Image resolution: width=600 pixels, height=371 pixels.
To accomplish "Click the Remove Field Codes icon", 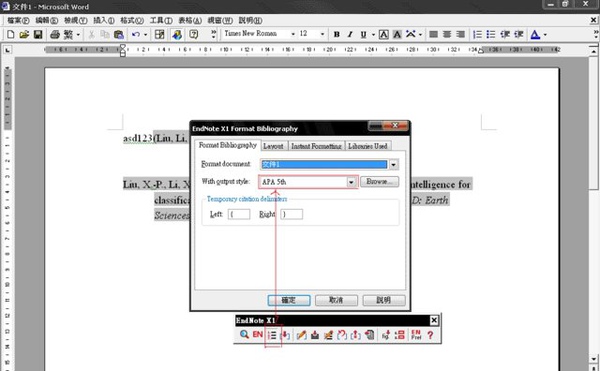I will tap(355, 335).
